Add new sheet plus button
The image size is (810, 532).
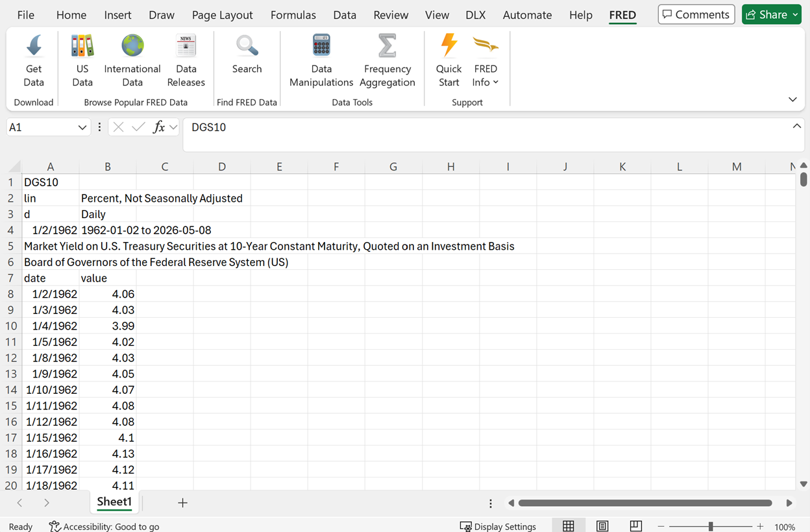tap(182, 503)
